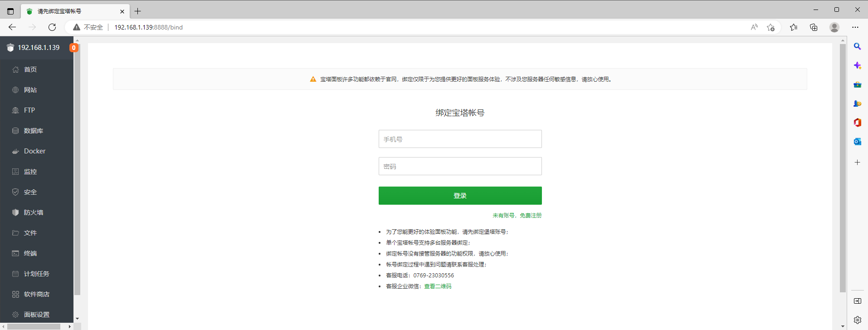The image size is (868, 330).
Task: Close the 请先绑定宝塔帐号 tab
Action: point(122,11)
